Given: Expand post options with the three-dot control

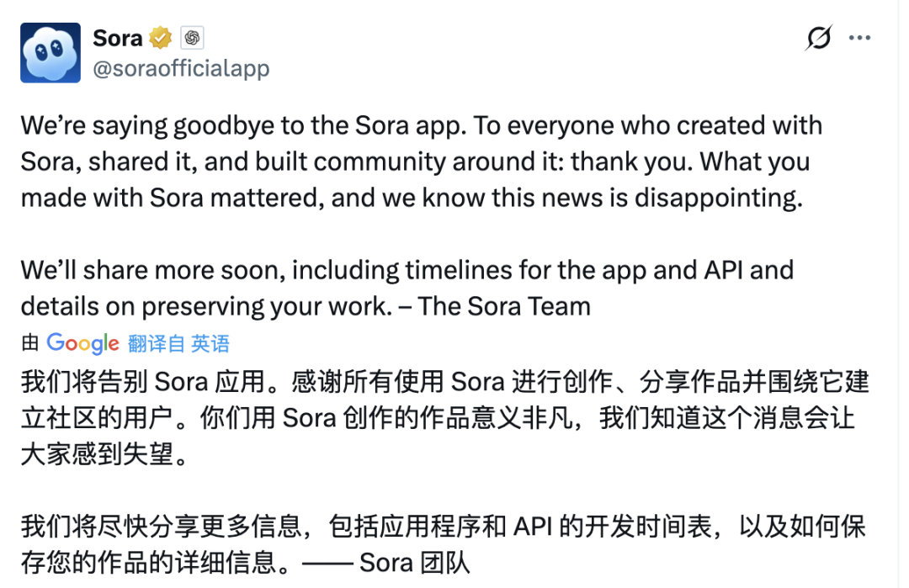Looking at the screenshot, I should click(x=859, y=37).
